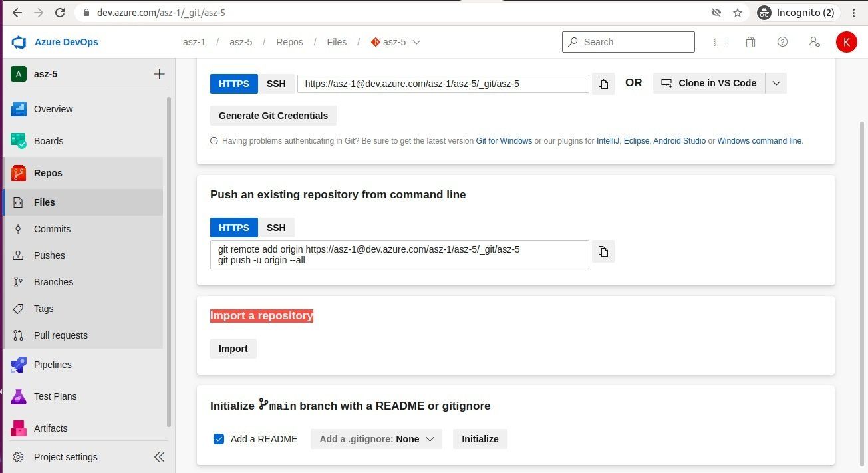The height and width of the screenshot is (473, 868).
Task: Select HTTPS tab in push section
Action: [x=234, y=228]
